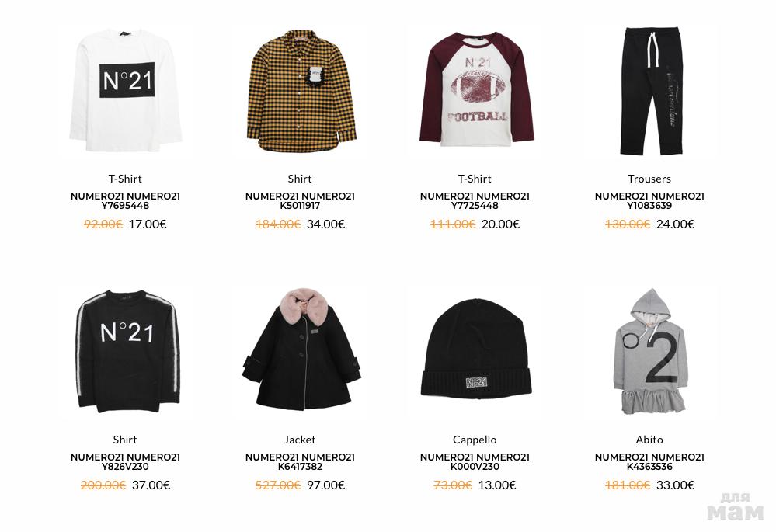Screen dimensions: 776x532
Task: Click the 'для мам' watermark logo
Action: pyautogui.click(x=736, y=506)
